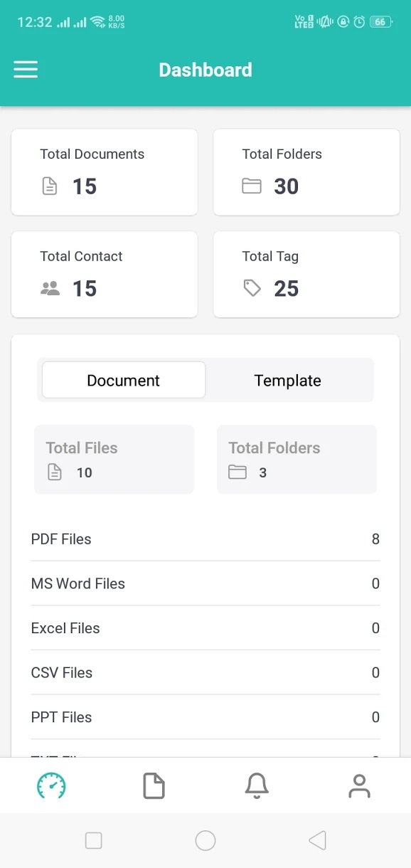Open the CSV Files row

205,672
